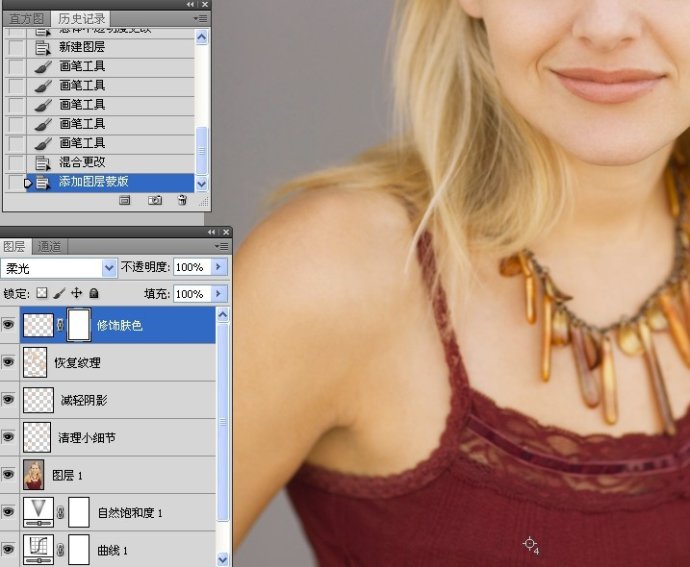The image size is (690, 567).
Task: Select the 混合更改 history state
Action: pos(110,162)
